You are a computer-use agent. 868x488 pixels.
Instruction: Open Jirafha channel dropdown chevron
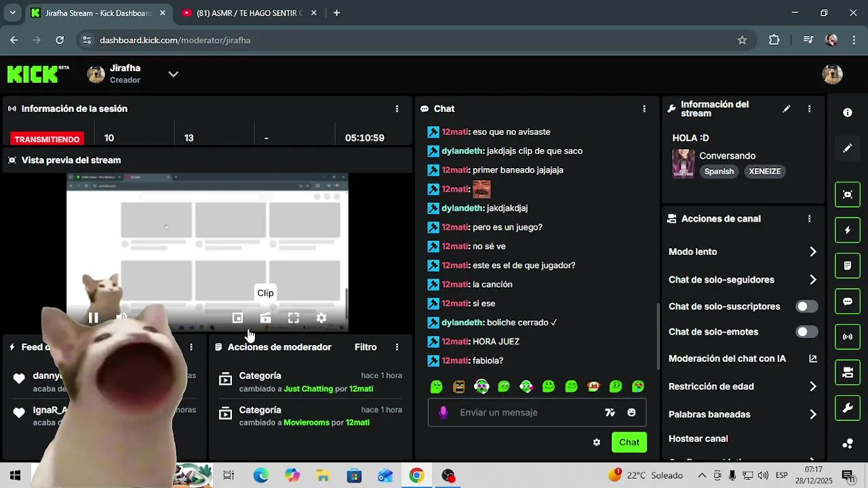click(174, 74)
